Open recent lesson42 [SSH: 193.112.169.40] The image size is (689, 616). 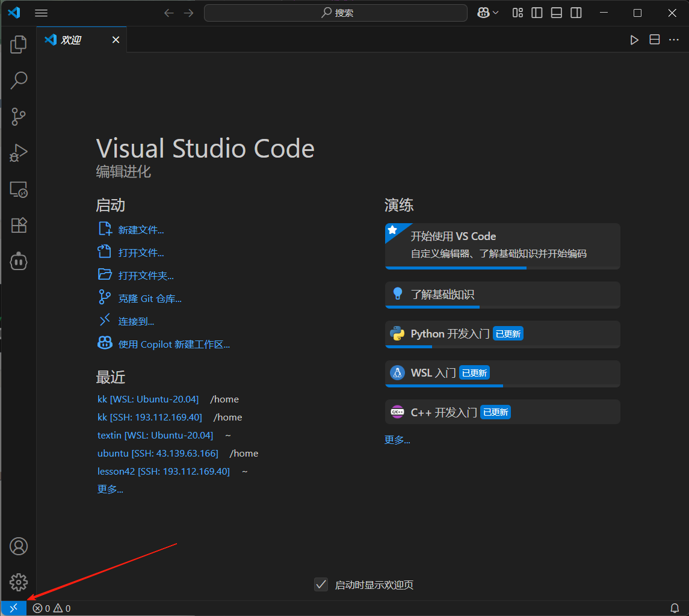[164, 471]
